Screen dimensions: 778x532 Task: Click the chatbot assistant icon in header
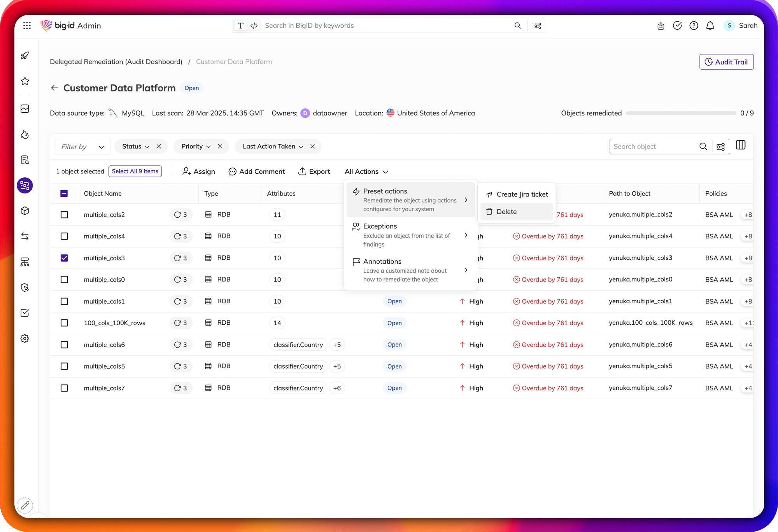661,26
